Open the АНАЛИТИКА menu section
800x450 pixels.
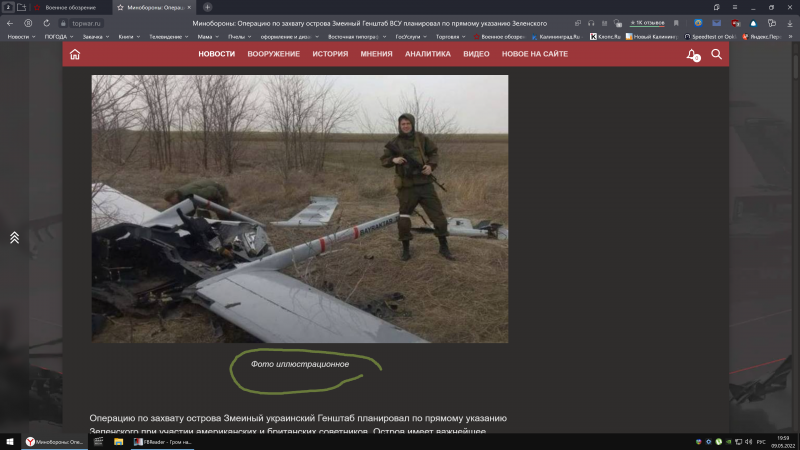point(427,54)
